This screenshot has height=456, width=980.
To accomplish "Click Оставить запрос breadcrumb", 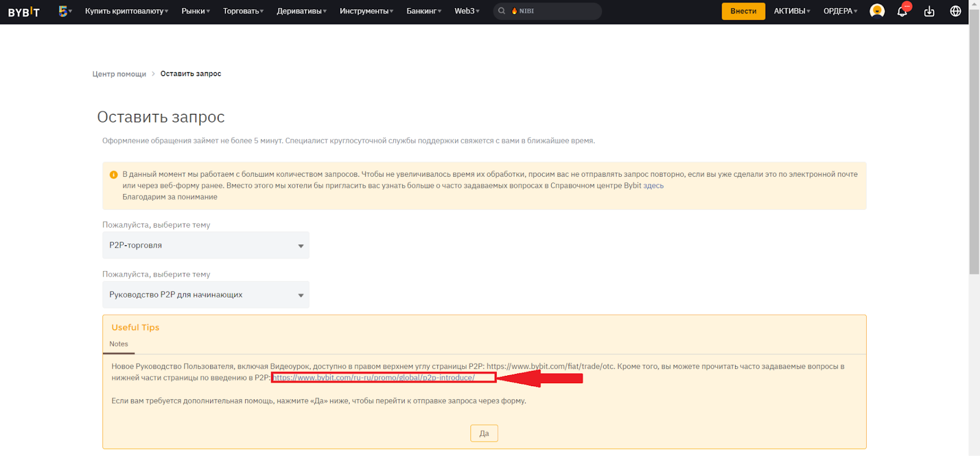I will (190, 73).
